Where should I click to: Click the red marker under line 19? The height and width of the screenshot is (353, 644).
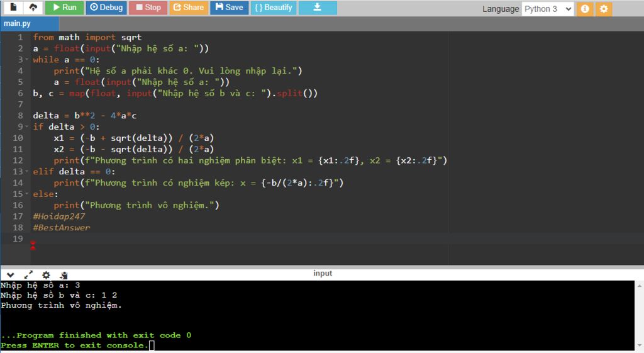pyautogui.click(x=33, y=245)
